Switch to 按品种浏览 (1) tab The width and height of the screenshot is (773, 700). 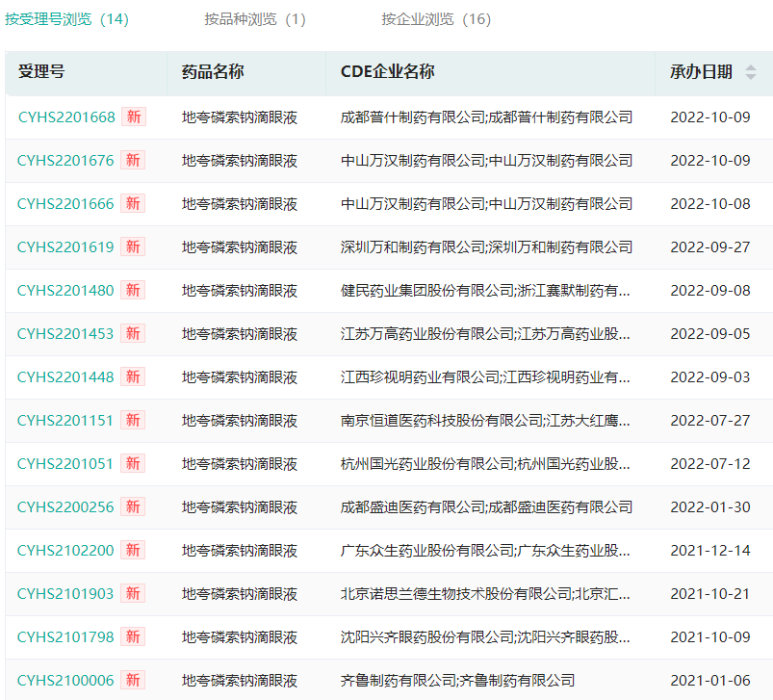click(255, 19)
